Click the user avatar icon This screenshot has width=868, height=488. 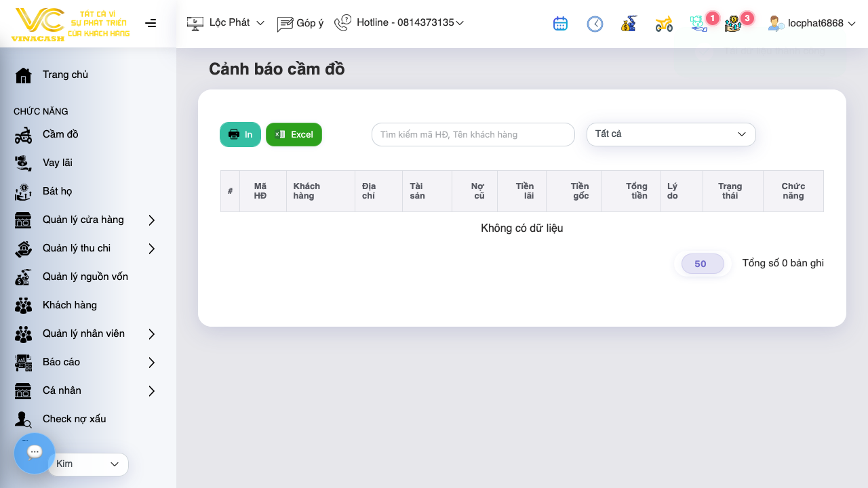click(776, 24)
